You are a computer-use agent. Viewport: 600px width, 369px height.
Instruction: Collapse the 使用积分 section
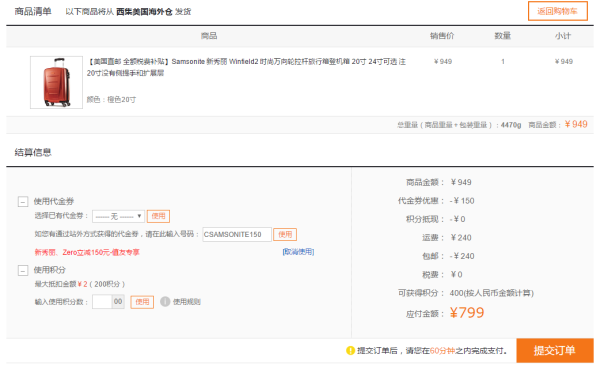[23, 270]
